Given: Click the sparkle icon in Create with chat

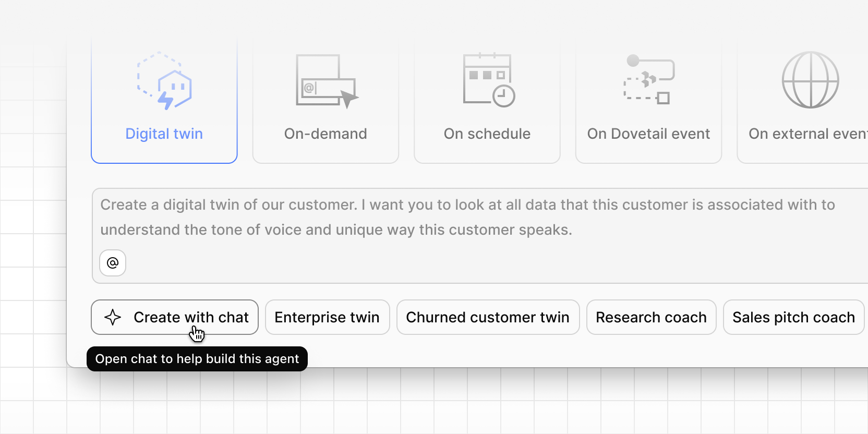Looking at the screenshot, I should point(113,317).
